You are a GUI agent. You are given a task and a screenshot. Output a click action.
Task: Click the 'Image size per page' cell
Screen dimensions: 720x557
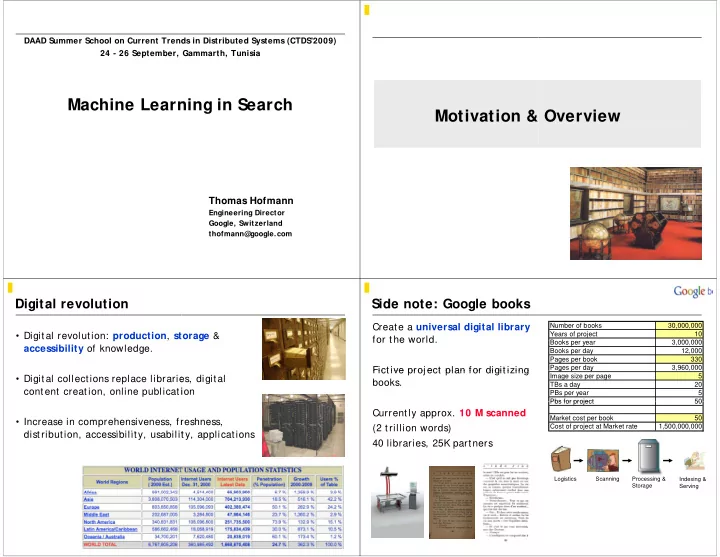(x=602, y=376)
